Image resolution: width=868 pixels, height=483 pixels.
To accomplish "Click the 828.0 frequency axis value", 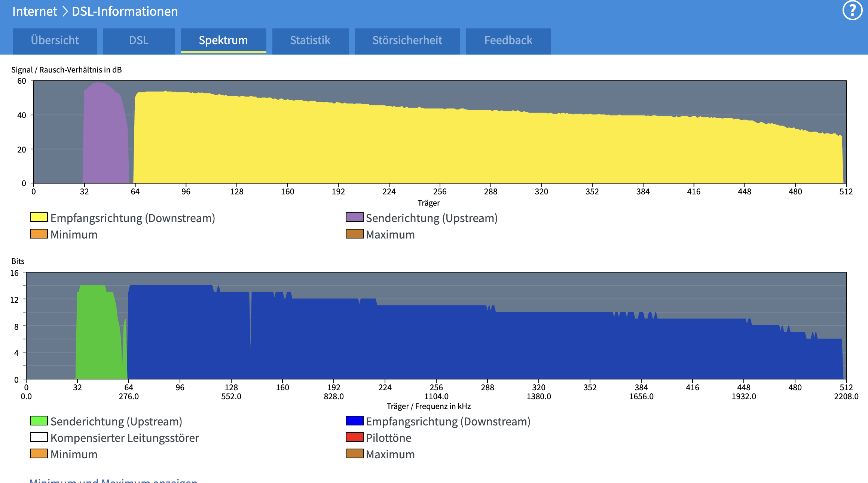I will coord(334,396).
